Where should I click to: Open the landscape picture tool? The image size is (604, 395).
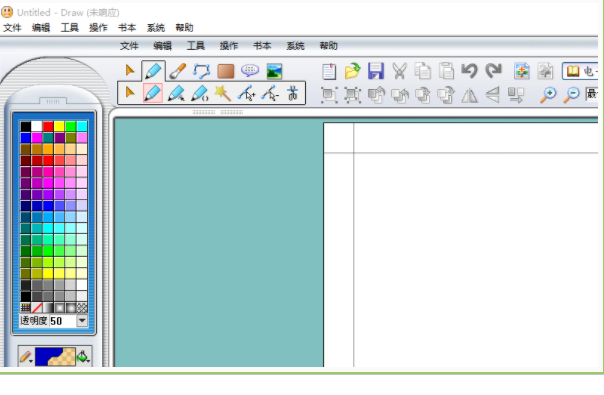(274, 71)
